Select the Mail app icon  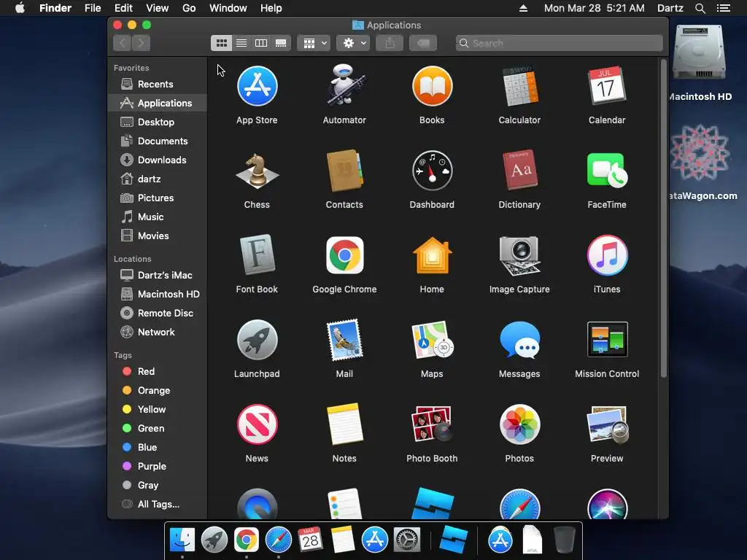point(345,340)
